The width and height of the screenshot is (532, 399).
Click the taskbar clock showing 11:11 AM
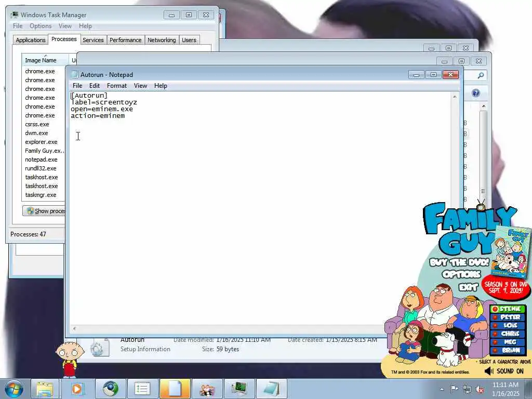(506, 389)
